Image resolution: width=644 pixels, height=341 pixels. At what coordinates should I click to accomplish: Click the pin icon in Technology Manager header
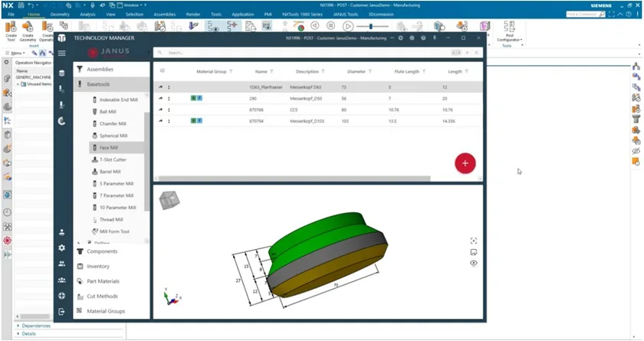point(435,38)
